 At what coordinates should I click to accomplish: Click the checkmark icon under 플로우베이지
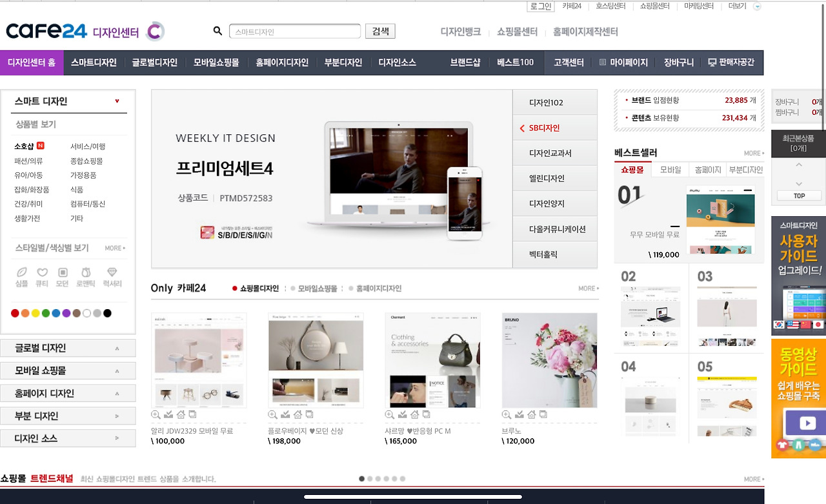(285, 414)
